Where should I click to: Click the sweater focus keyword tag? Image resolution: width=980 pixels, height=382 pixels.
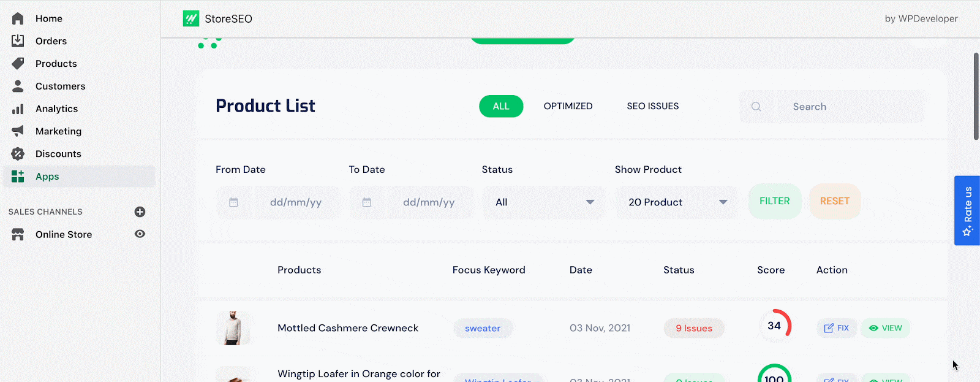pos(483,328)
